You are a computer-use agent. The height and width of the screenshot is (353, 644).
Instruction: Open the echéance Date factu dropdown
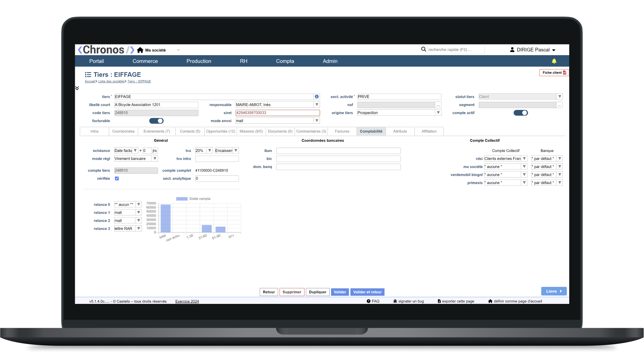(135, 151)
